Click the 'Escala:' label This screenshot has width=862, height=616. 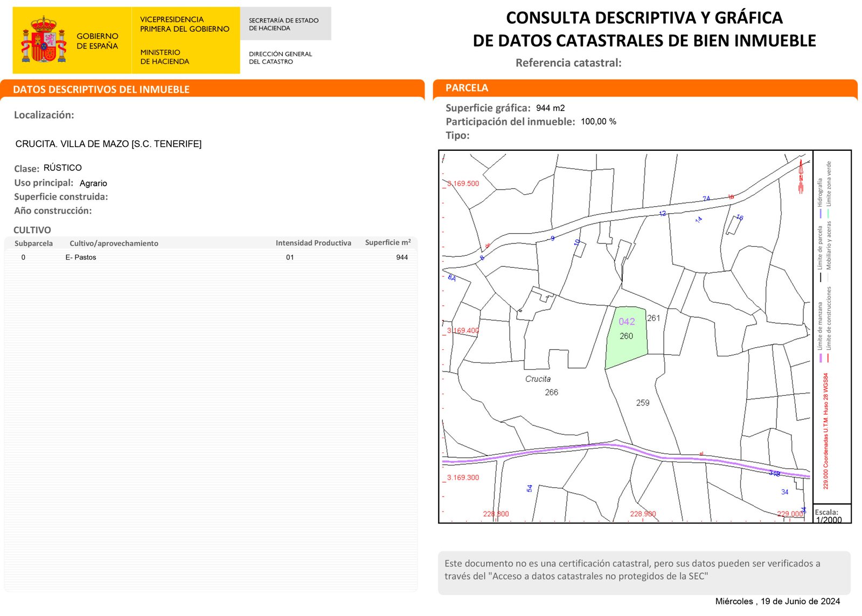click(x=826, y=512)
